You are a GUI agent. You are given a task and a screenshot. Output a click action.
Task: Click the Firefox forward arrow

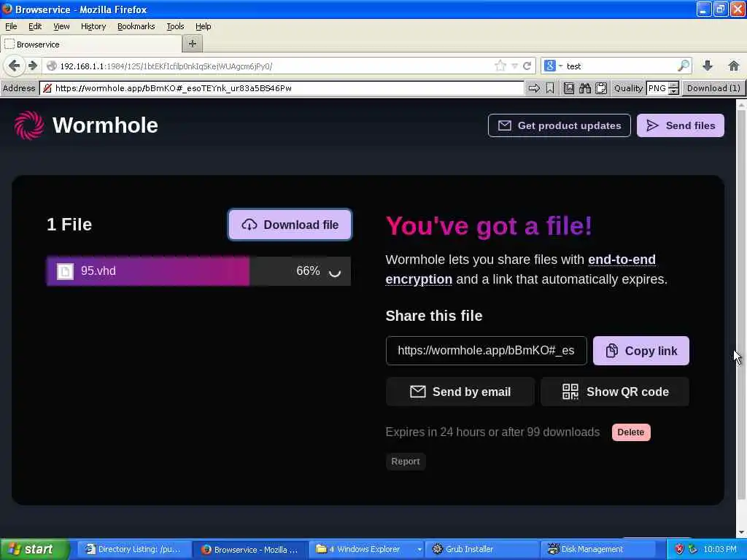32,66
